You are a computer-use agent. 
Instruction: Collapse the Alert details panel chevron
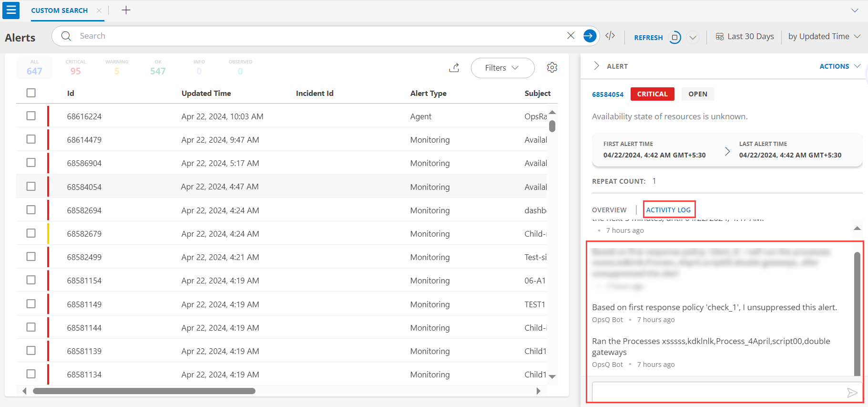(x=596, y=66)
